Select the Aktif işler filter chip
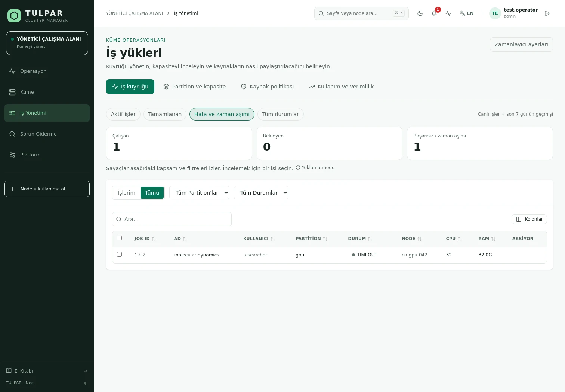The width and height of the screenshot is (565, 392). point(123,114)
